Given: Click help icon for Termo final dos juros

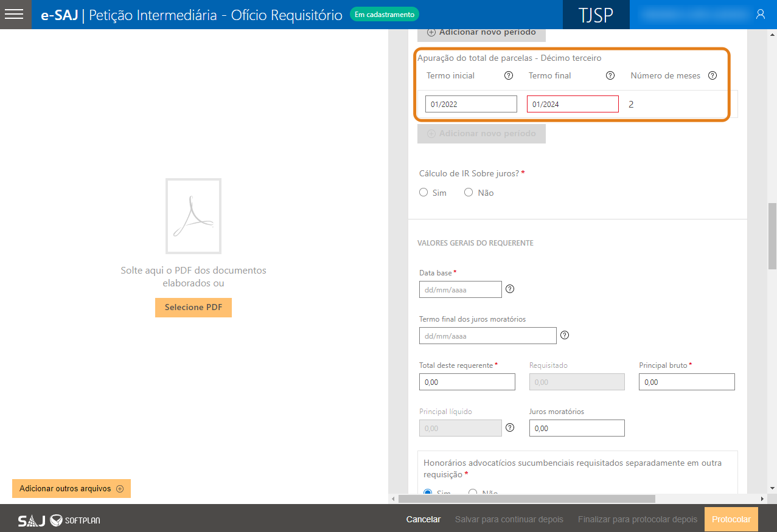Looking at the screenshot, I should tap(565, 336).
